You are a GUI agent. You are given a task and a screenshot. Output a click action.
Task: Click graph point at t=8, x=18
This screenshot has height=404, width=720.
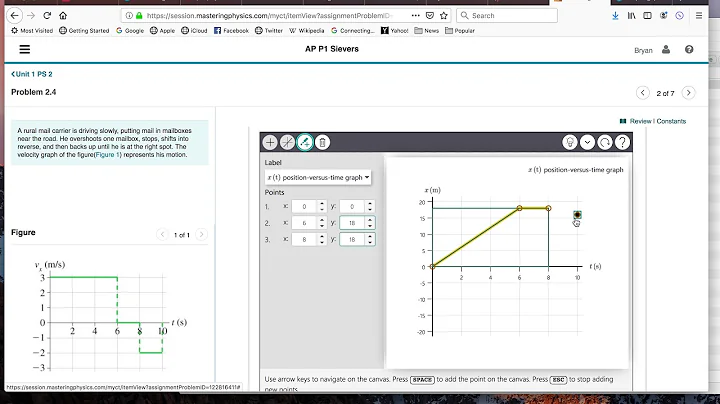pos(548,208)
